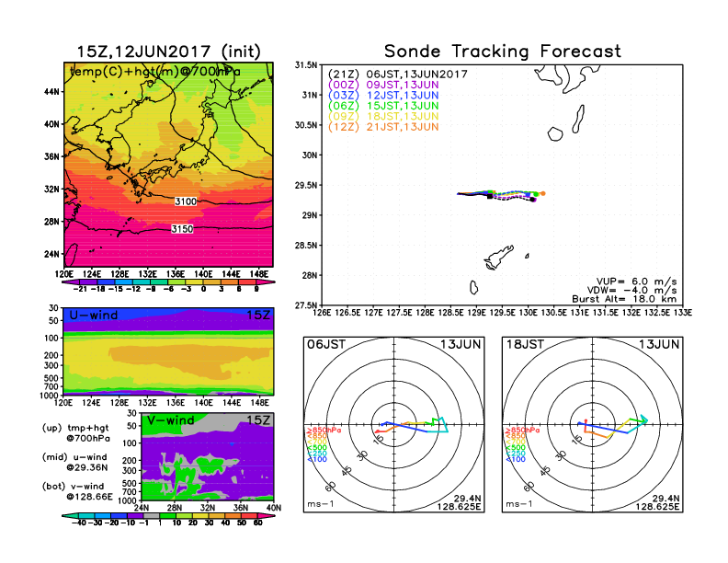The width and height of the screenshot is (728, 563).
Task: Click the "1000" pressure tick of the U-wind panel
Action: point(50,396)
